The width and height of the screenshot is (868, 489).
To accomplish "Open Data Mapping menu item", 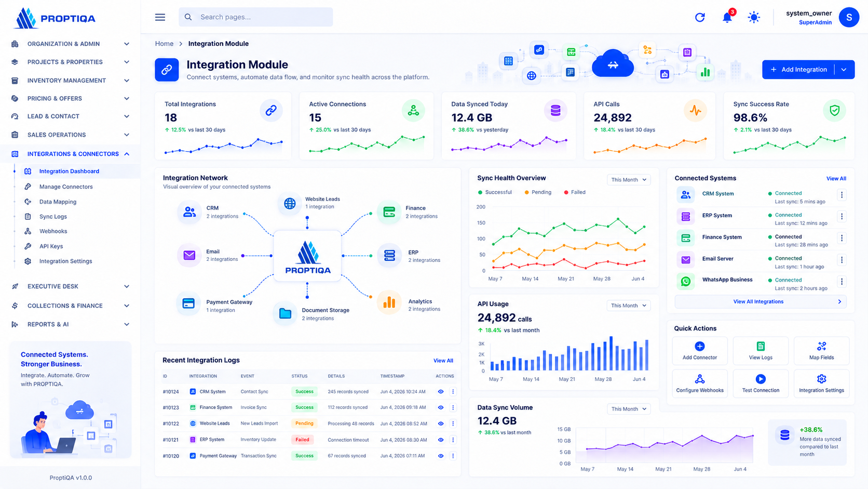I will [x=58, y=202].
